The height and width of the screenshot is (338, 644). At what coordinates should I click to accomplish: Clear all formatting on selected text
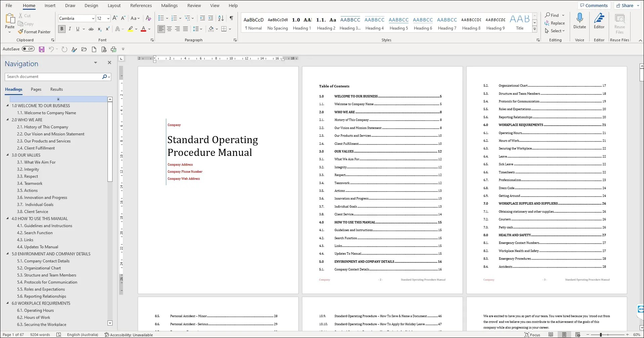click(x=148, y=18)
